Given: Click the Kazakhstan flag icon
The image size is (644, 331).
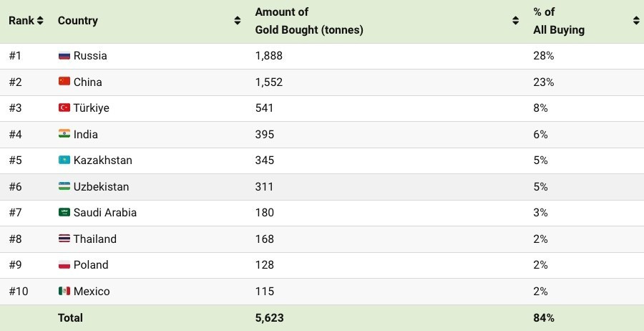Looking at the screenshot, I should pyautogui.click(x=64, y=160).
